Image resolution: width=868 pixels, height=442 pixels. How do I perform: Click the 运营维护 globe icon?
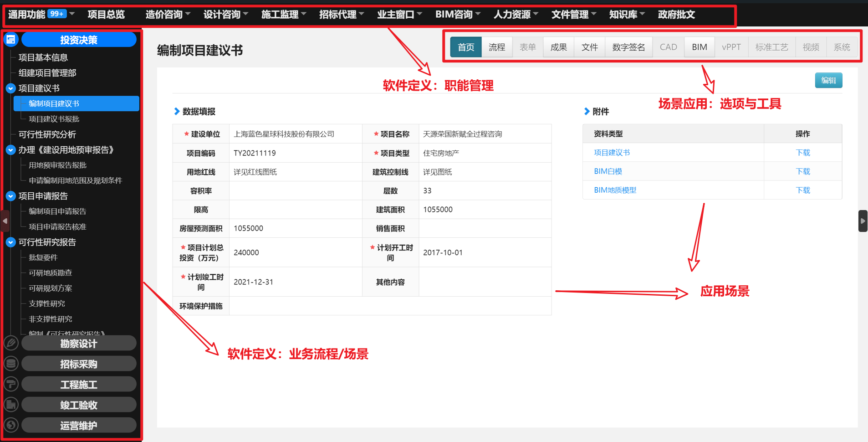(11, 425)
